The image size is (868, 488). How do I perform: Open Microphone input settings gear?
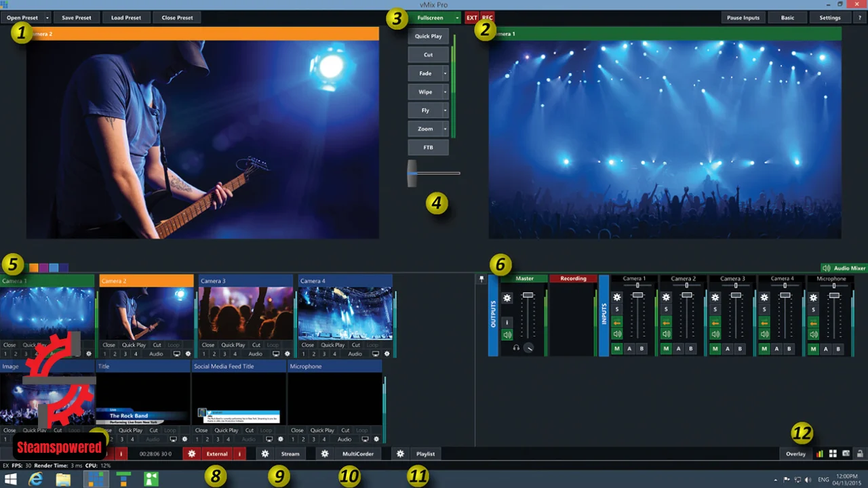376,439
